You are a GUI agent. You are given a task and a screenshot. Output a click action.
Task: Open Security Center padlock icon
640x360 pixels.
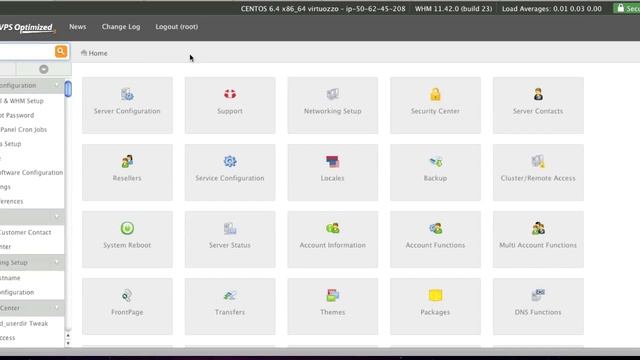[435, 94]
